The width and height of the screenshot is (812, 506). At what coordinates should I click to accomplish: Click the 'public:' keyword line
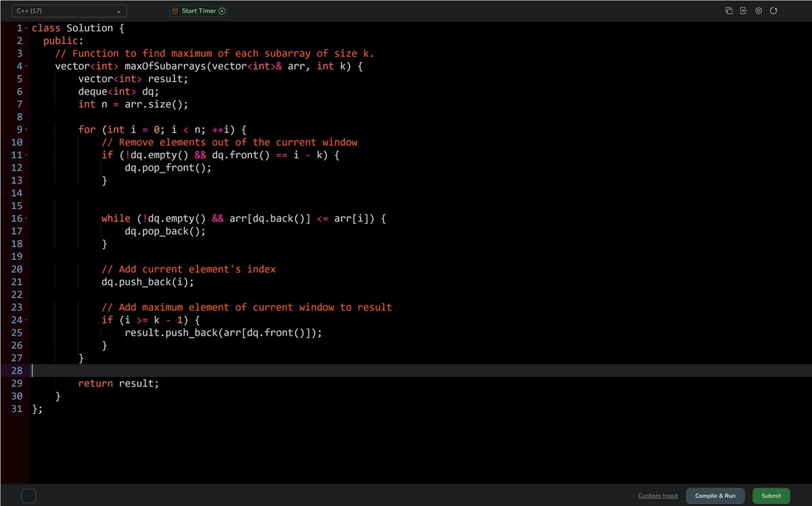64,41
